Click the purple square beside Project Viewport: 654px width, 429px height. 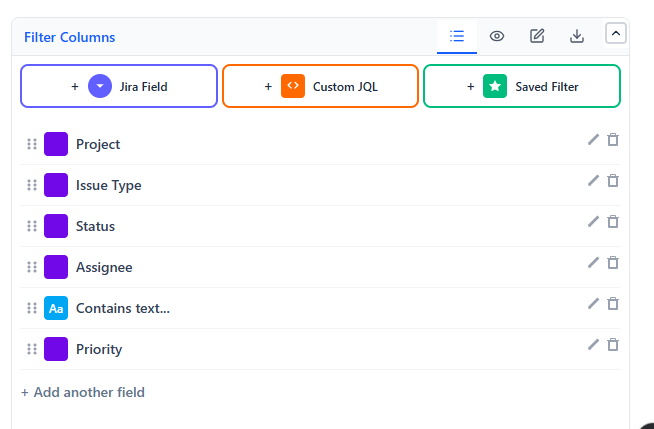tap(56, 144)
